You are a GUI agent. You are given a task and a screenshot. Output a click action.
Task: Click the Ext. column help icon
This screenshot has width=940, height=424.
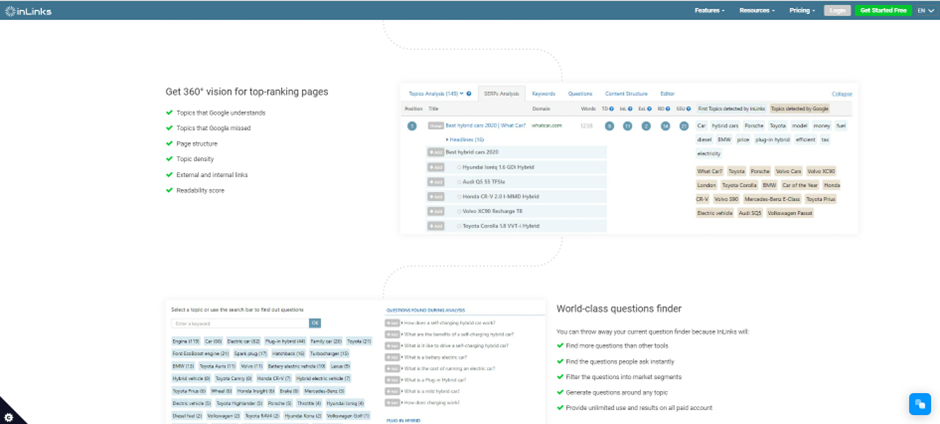coord(649,109)
